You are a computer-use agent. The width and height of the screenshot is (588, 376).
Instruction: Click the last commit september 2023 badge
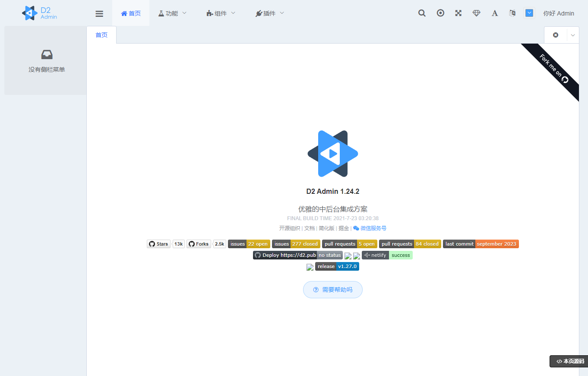click(481, 244)
